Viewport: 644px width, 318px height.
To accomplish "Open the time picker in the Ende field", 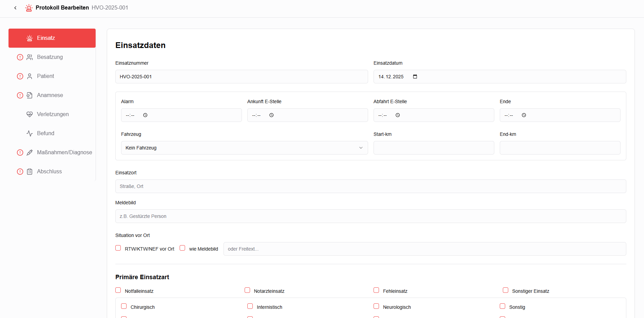I will point(524,115).
